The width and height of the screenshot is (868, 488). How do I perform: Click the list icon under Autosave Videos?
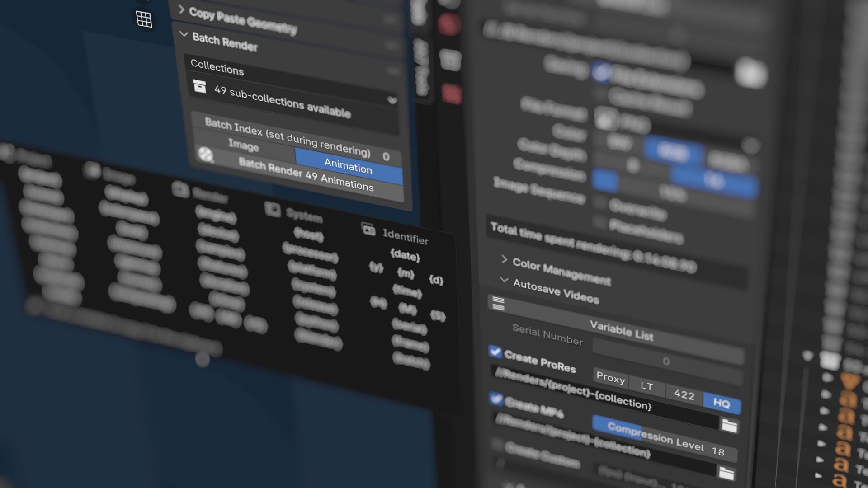[x=498, y=303]
